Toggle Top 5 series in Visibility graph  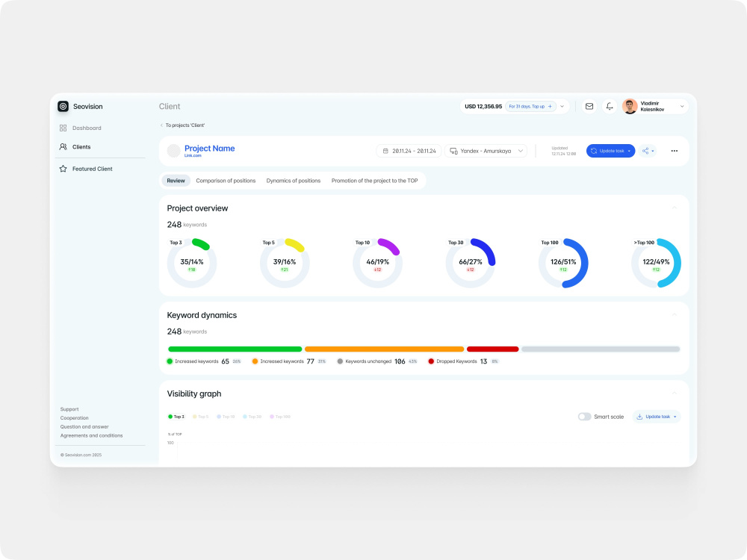click(x=200, y=417)
